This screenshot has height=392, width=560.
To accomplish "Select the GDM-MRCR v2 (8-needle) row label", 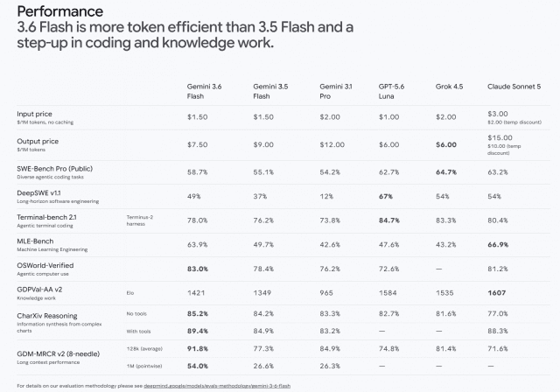I will coord(59,353).
